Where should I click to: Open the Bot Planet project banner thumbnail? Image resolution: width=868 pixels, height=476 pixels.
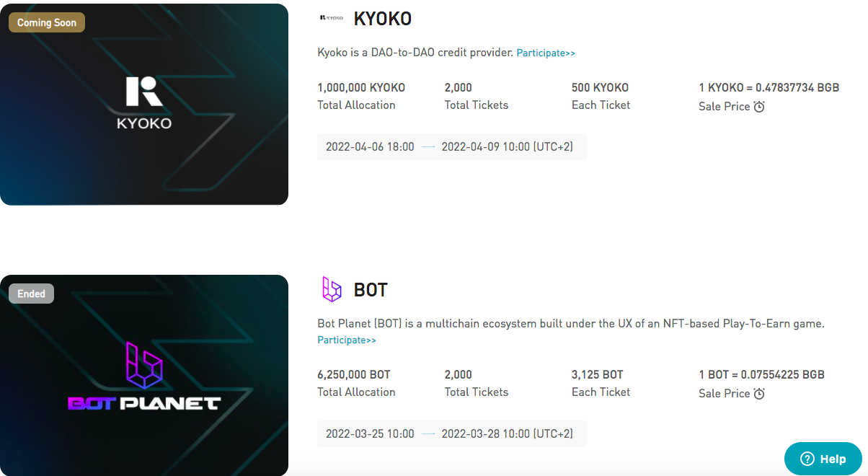pos(144,375)
